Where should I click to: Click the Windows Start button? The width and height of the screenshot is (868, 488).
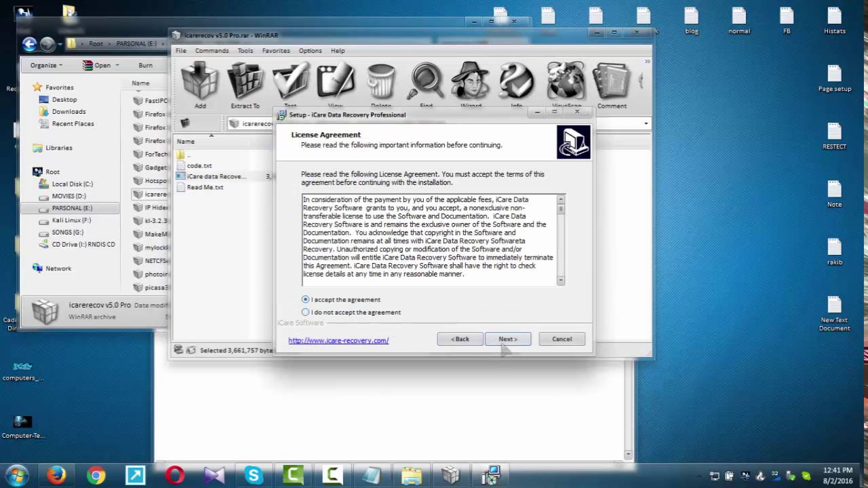tap(17, 475)
